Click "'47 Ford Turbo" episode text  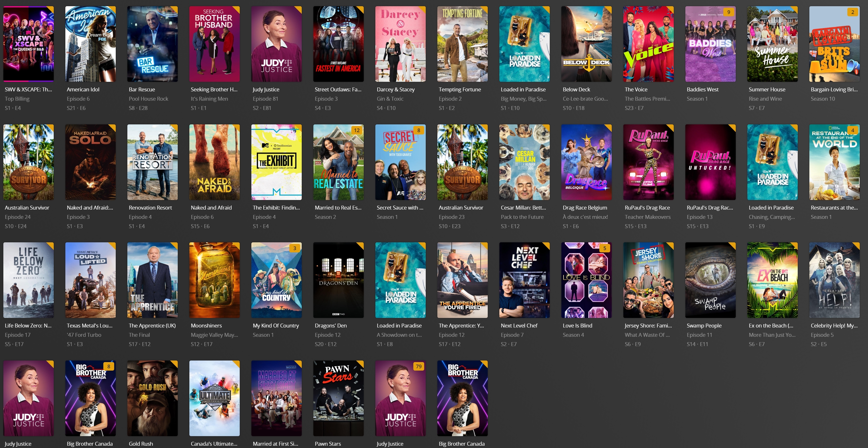point(84,335)
